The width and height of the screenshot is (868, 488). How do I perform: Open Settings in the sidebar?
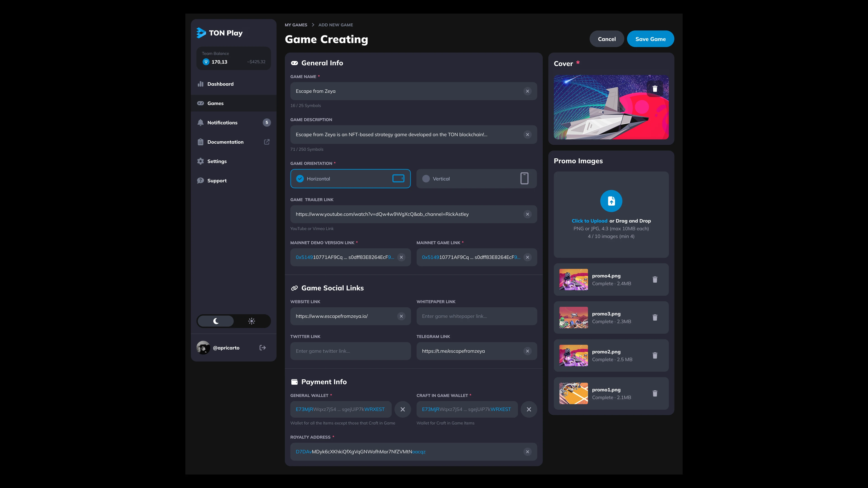pos(234,161)
